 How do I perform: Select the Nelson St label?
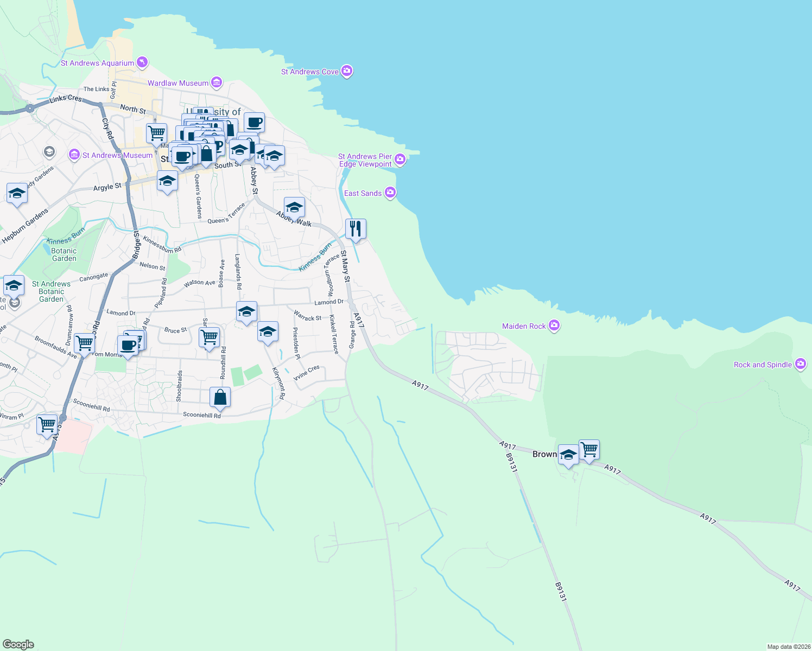[x=153, y=266]
